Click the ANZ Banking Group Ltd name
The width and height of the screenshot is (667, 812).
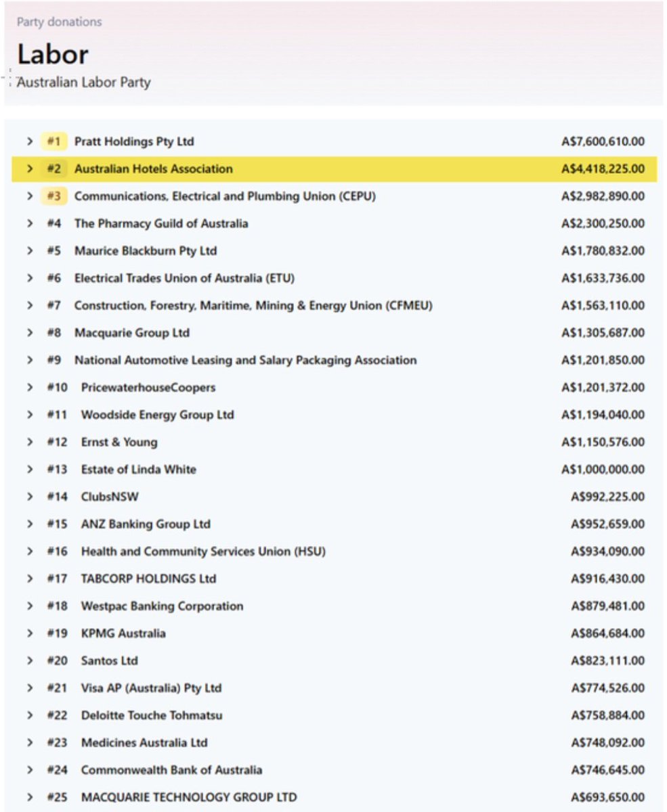146,524
